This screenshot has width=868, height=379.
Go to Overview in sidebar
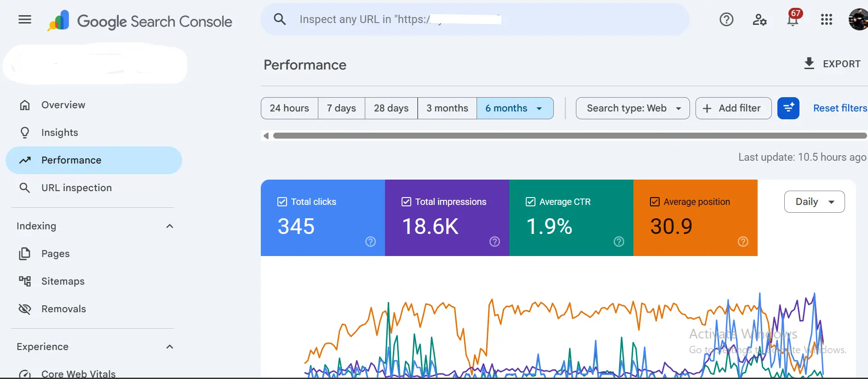tap(94, 105)
